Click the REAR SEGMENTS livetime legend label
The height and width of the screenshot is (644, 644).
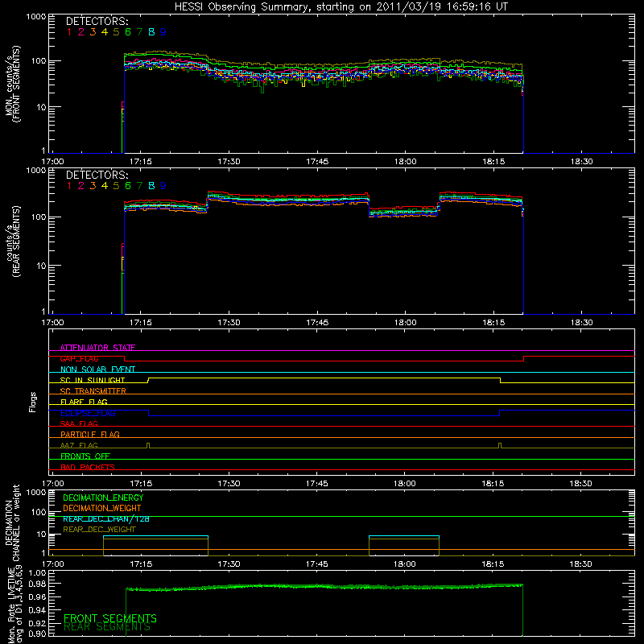point(107,627)
